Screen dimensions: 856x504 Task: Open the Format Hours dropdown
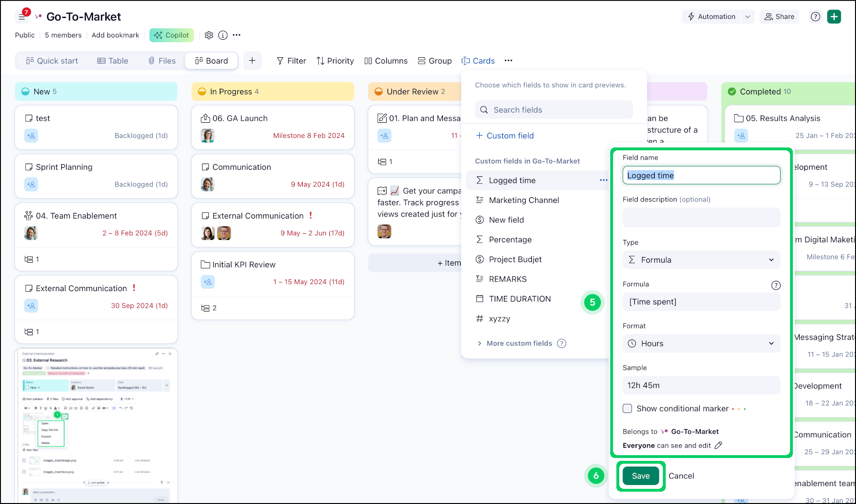tap(701, 343)
